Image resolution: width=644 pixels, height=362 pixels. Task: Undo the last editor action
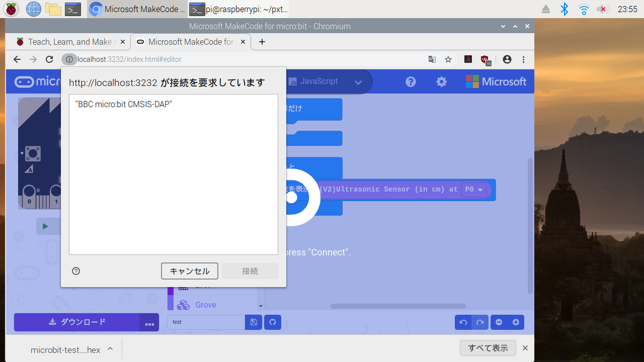point(463,322)
